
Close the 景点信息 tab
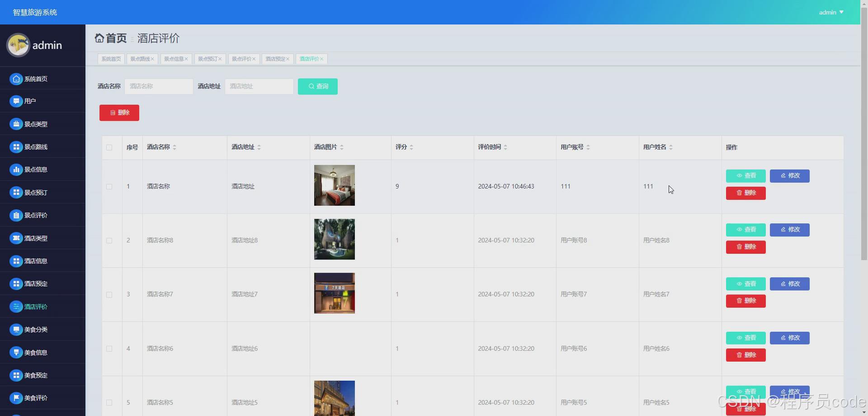click(186, 59)
